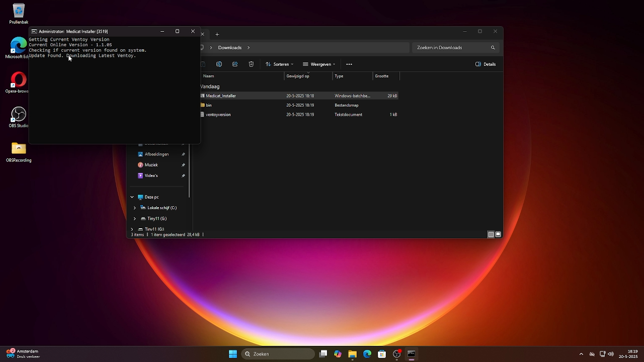Switch to large thumbnails view in status bar

[498, 234]
